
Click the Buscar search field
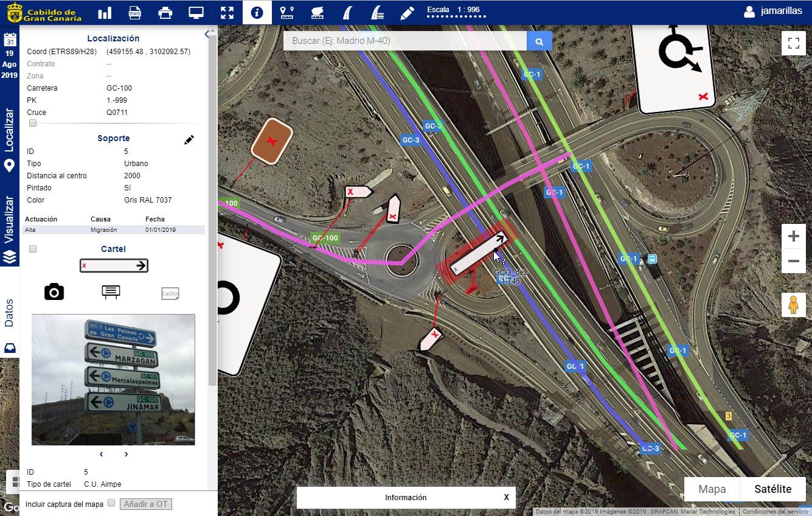click(x=405, y=41)
